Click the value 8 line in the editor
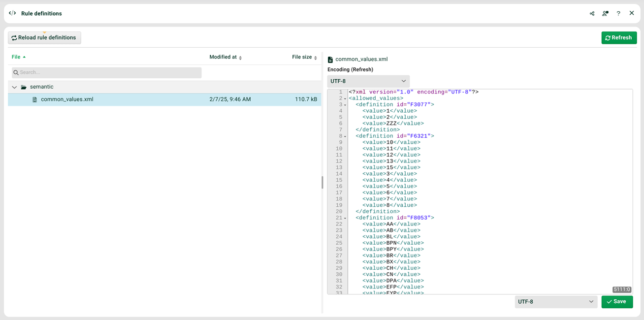This screenshot has width=644, height=320. [x=389, y=205]
